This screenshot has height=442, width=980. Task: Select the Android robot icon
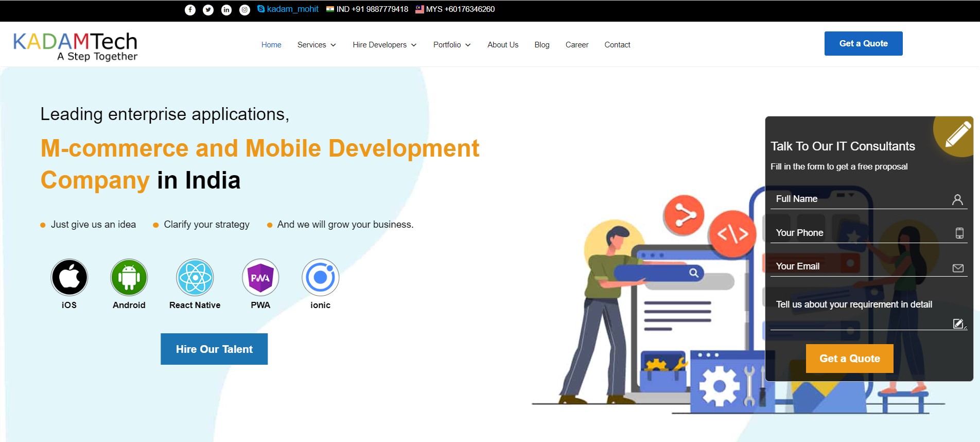click(x=129, y=277)
